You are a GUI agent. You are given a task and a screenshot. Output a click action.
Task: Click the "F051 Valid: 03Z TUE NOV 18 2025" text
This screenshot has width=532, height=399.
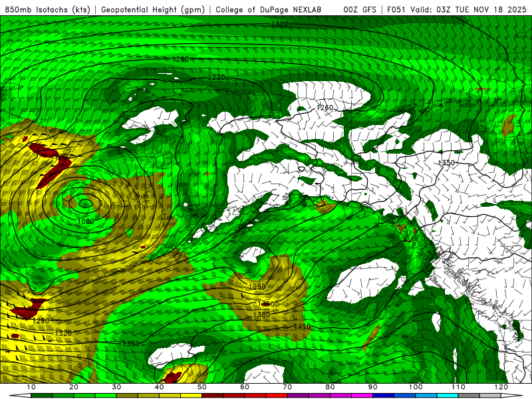click(x=457, y=9)
